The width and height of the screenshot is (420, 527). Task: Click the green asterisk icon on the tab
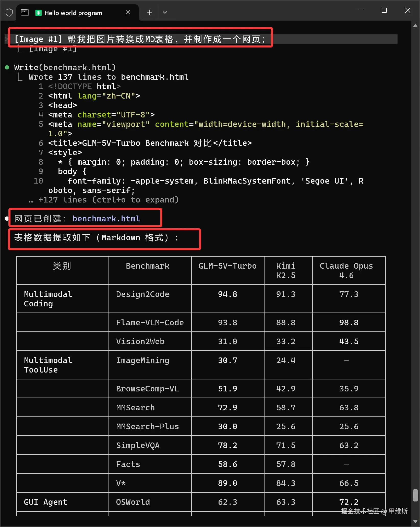coord(38,13)
